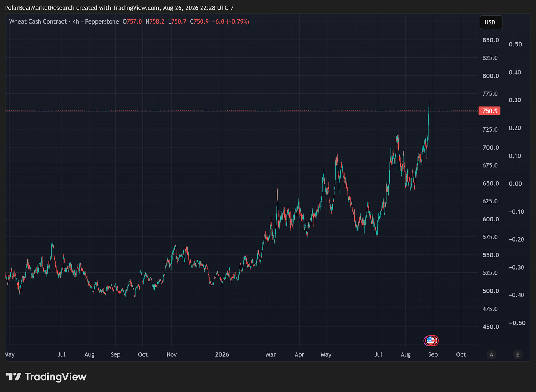Viewport: 536px width, 392px height.
Task: Open the USD currency selector
Action: 491,22
